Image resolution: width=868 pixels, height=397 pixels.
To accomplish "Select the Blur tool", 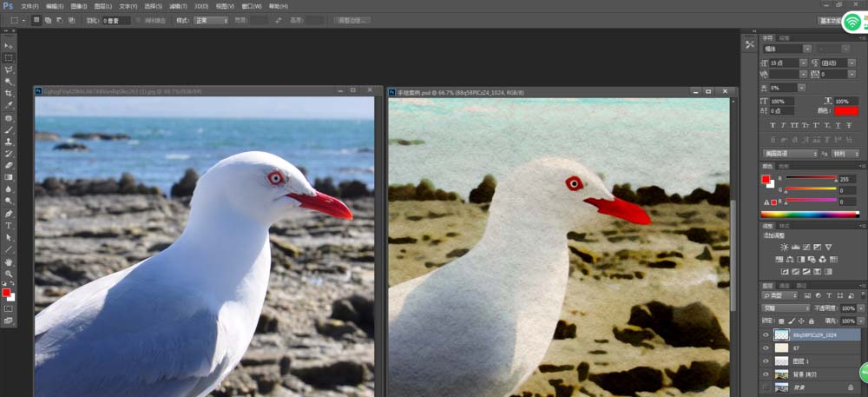I will 9,189.
